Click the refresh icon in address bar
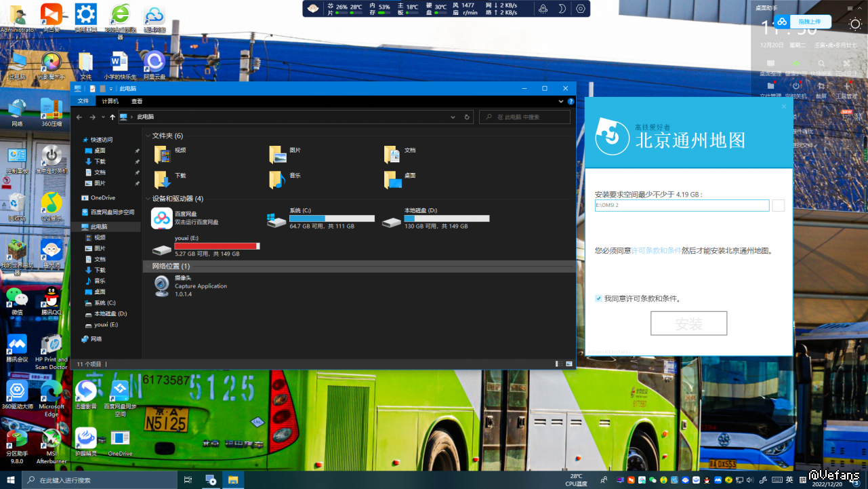This screenshot has width=868, height=489. coord(467,117)
